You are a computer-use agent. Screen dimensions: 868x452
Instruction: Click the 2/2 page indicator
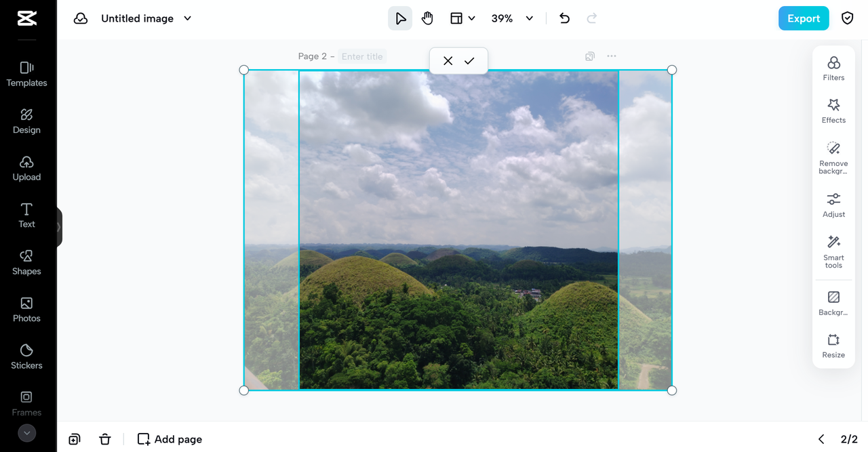pos(849,439)
